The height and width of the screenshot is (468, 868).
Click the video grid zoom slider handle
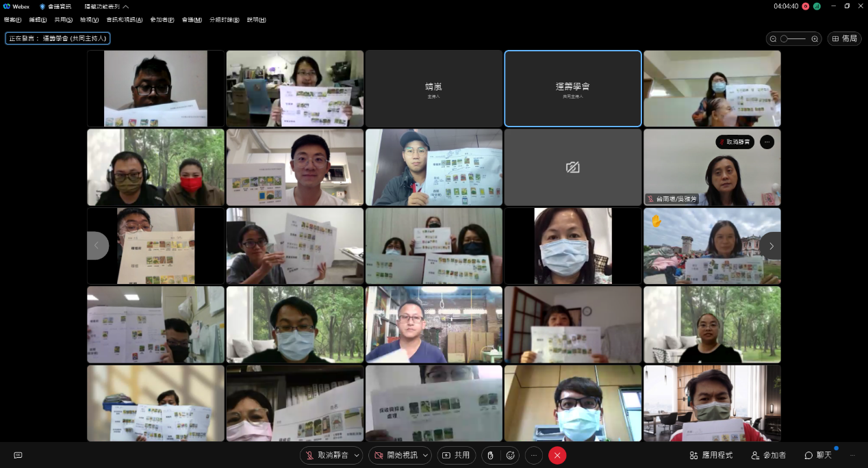coord(784,39)
